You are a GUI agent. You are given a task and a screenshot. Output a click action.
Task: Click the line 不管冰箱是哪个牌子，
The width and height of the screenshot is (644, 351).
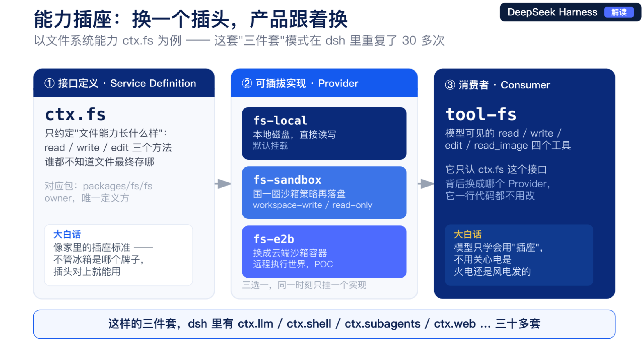99,259
